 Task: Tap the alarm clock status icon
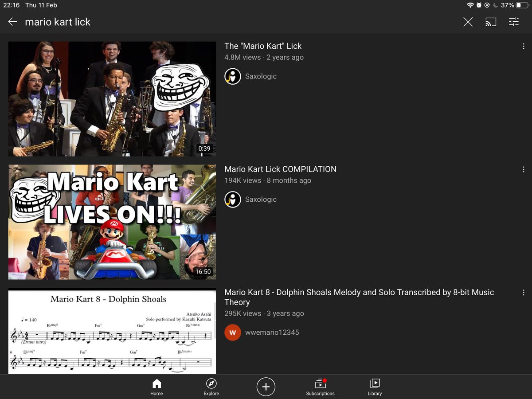[479, 5]
